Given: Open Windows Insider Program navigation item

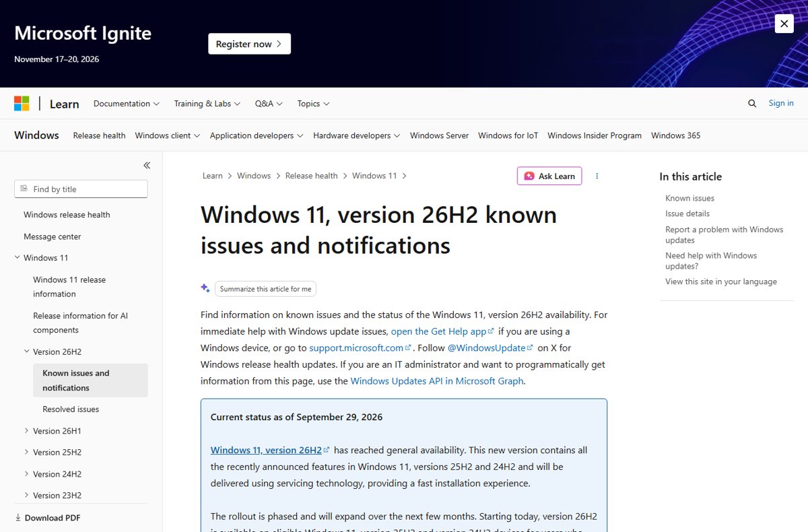Looking at the screenshot, I should 595,135.
